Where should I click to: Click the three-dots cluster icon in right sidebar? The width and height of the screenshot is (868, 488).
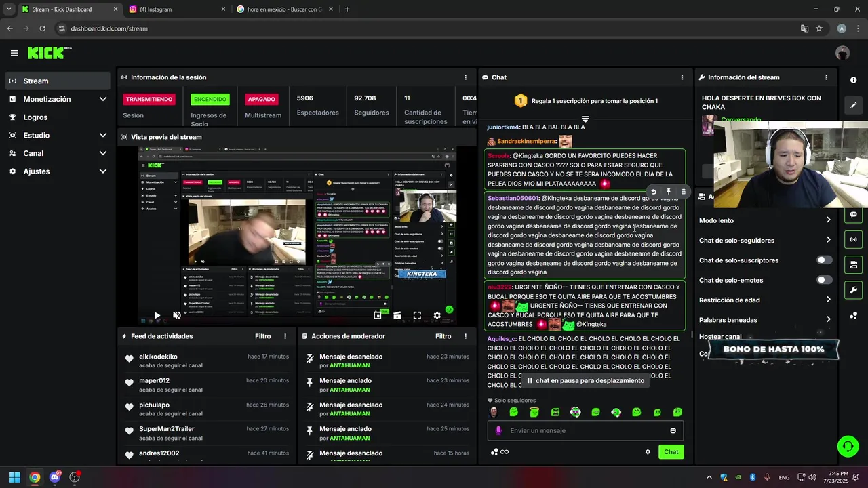pos(853,315)
